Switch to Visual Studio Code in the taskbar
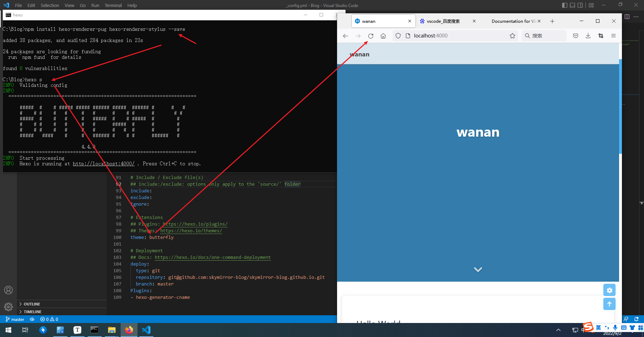644x337 pixels. point(146,330)
